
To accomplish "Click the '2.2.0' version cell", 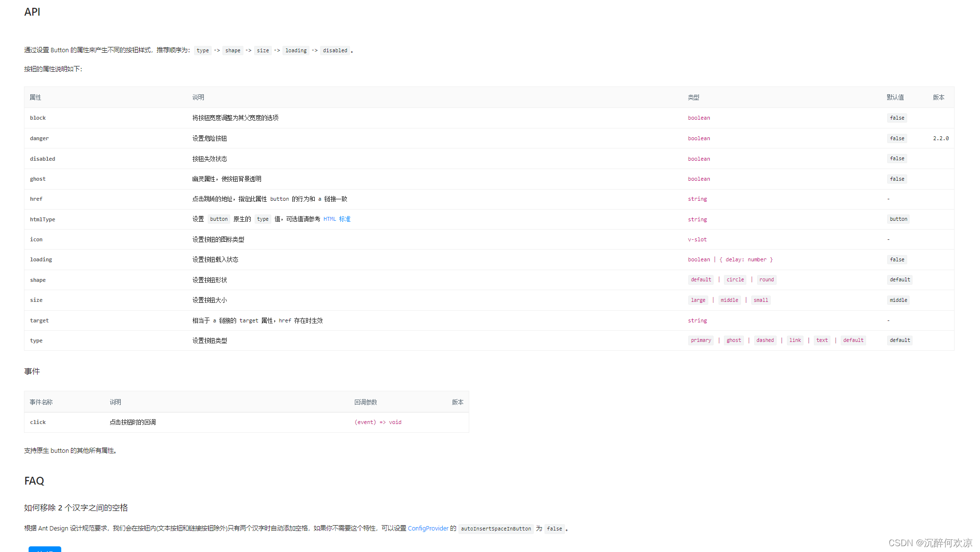I will tap(940, 139).
